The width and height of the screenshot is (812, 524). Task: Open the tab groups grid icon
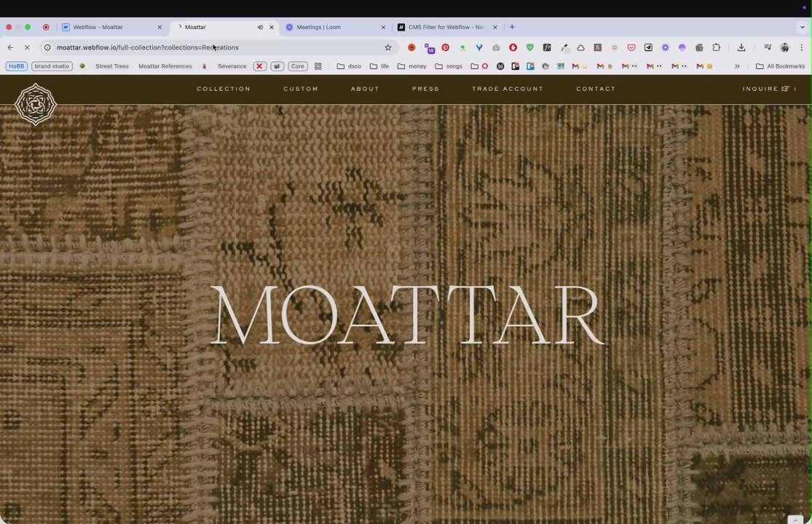[318, 66]
